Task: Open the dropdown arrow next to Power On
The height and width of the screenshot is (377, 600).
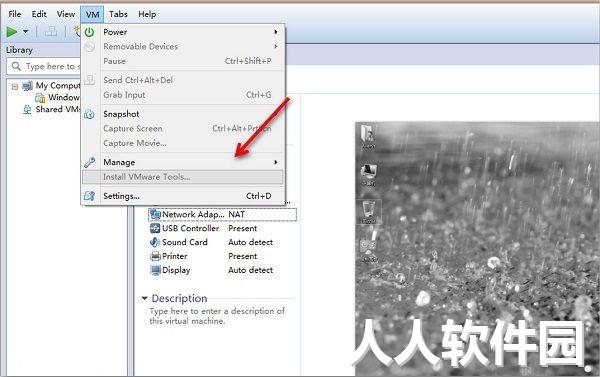Action: click(x=26, y=32)
